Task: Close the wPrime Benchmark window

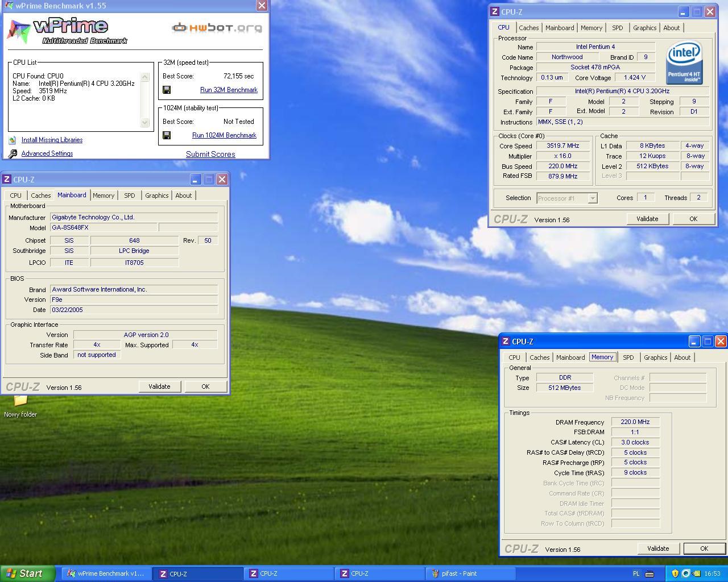Action: point(262,6)
